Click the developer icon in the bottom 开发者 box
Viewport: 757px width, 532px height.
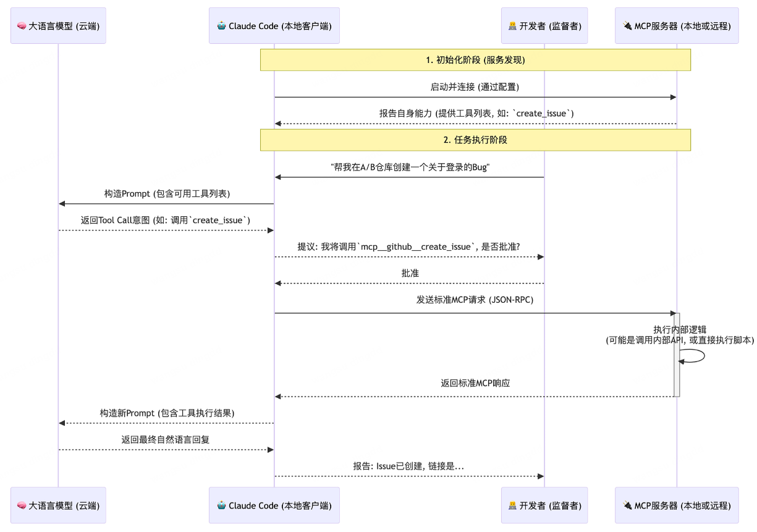pos(512,505)
